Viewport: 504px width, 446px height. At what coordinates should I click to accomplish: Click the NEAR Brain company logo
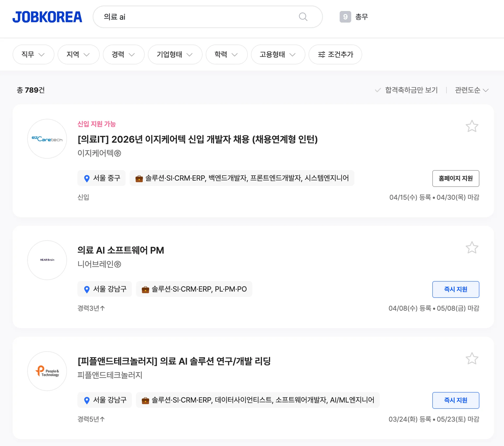(47, 260)
